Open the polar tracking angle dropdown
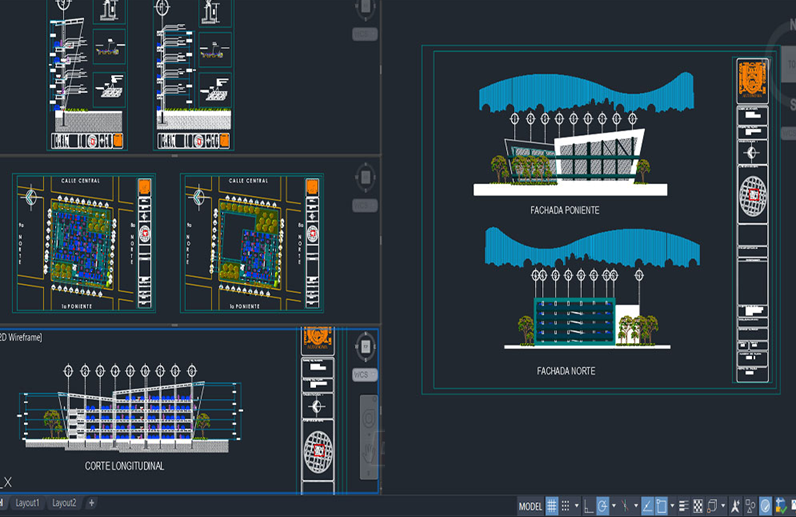Screen dimensions: 796x517 [x=614, y=506]
